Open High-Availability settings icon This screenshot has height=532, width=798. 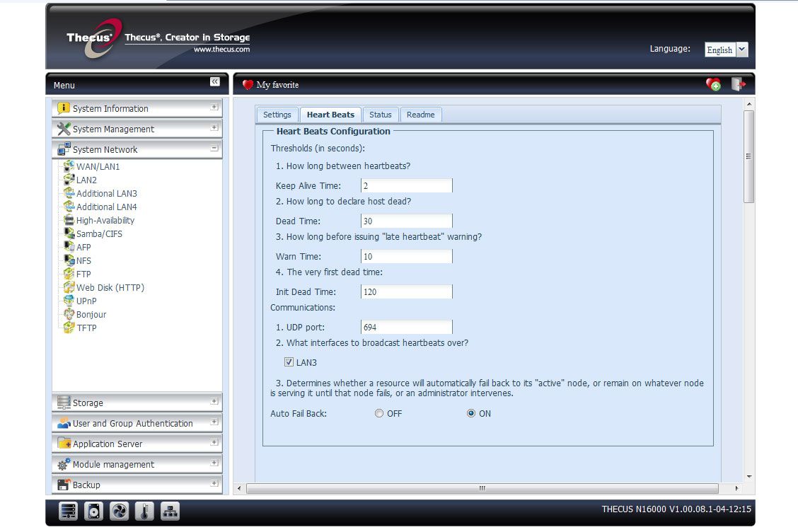coord(69,220)
